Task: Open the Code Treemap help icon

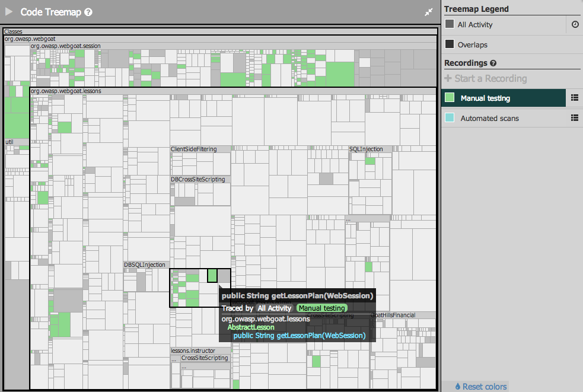Action: 88,12
